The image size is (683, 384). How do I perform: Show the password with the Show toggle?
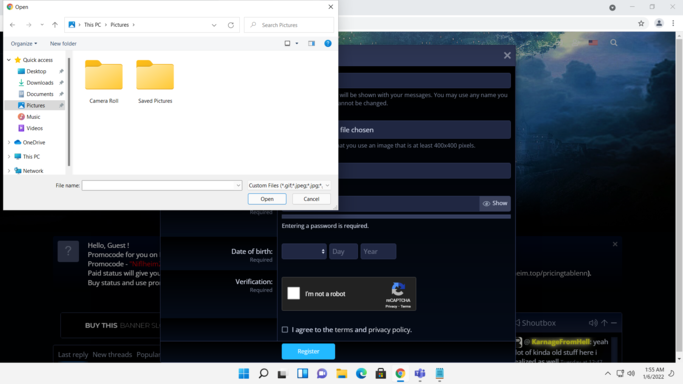495,203
